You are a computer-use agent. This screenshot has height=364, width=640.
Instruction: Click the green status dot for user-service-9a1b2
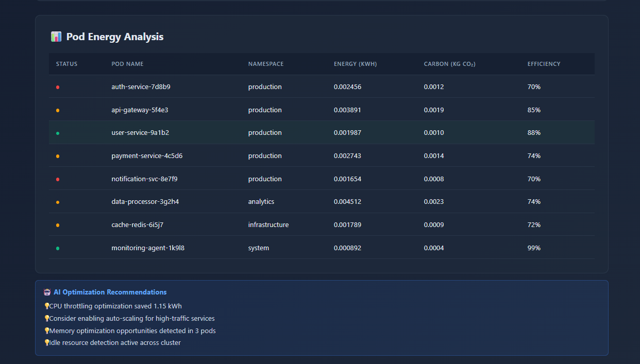[x=58, y=133]
